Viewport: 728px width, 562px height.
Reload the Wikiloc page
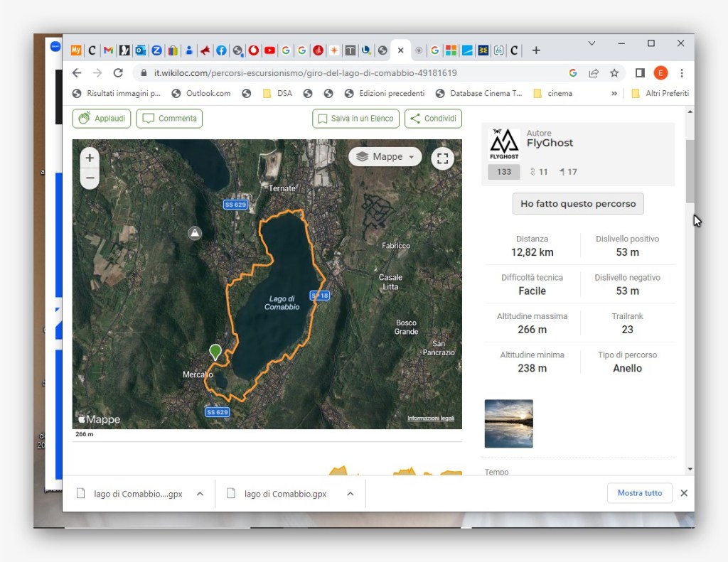pos(118,72)
